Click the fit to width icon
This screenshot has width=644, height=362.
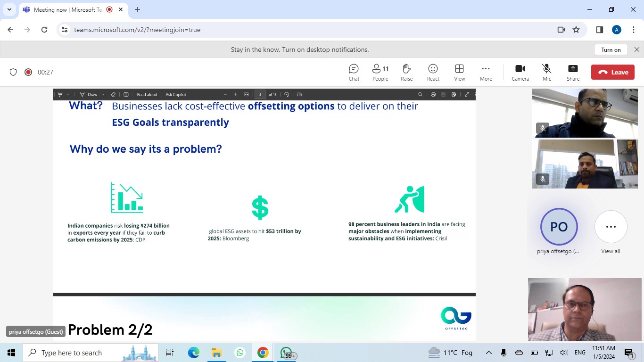click(246, 94)
